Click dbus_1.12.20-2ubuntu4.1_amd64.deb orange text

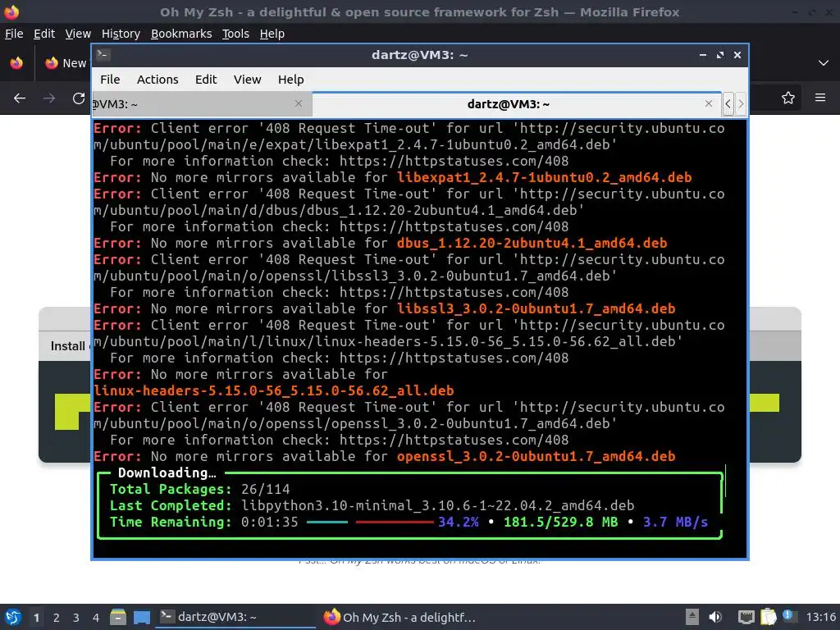[532, 243]
